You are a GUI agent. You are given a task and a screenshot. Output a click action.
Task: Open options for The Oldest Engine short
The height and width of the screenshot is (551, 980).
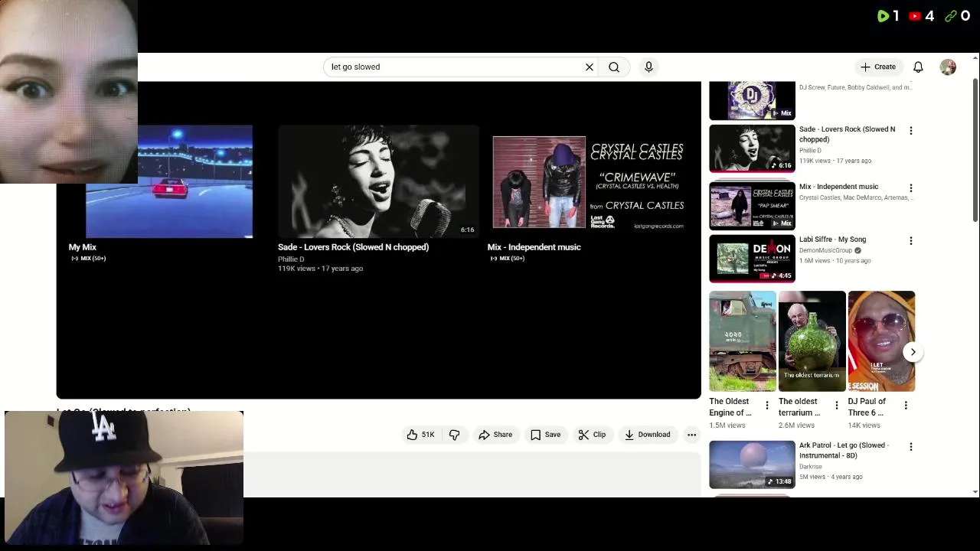coord(767,406)
